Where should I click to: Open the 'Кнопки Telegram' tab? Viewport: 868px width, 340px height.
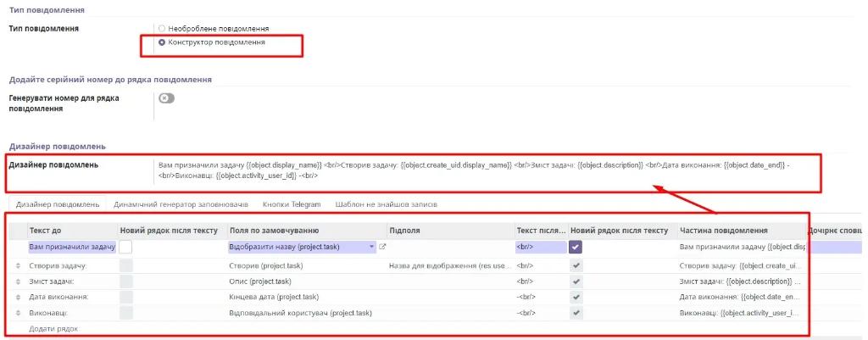pos(292,204)
